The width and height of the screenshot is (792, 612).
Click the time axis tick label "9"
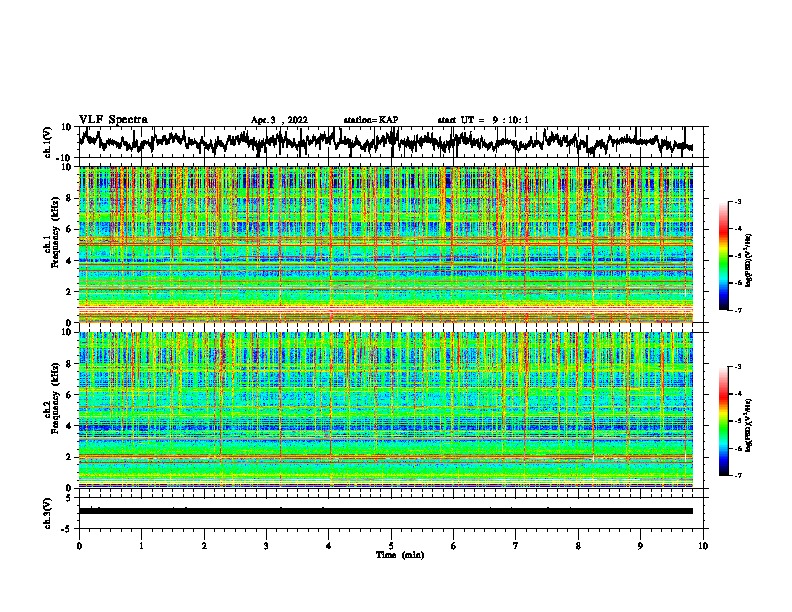[x=640, y=546]
